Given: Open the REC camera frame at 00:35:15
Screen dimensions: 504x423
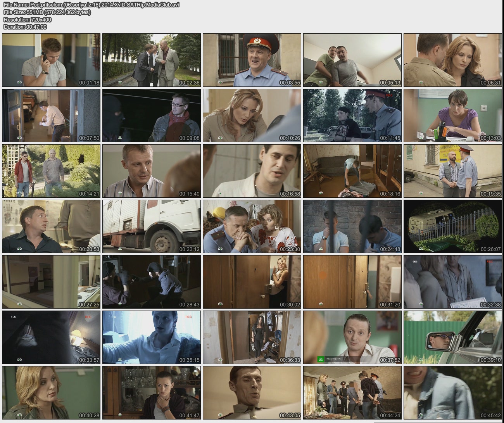Looking at the screenshot, I should pyautogui.click(x=152, y=337).
